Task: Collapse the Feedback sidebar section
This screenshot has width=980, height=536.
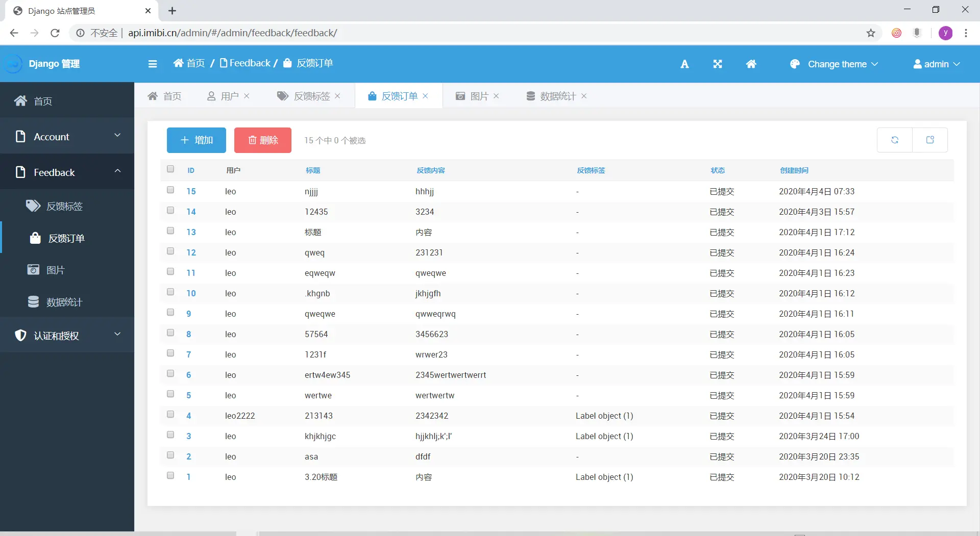Action: (67, 172)
